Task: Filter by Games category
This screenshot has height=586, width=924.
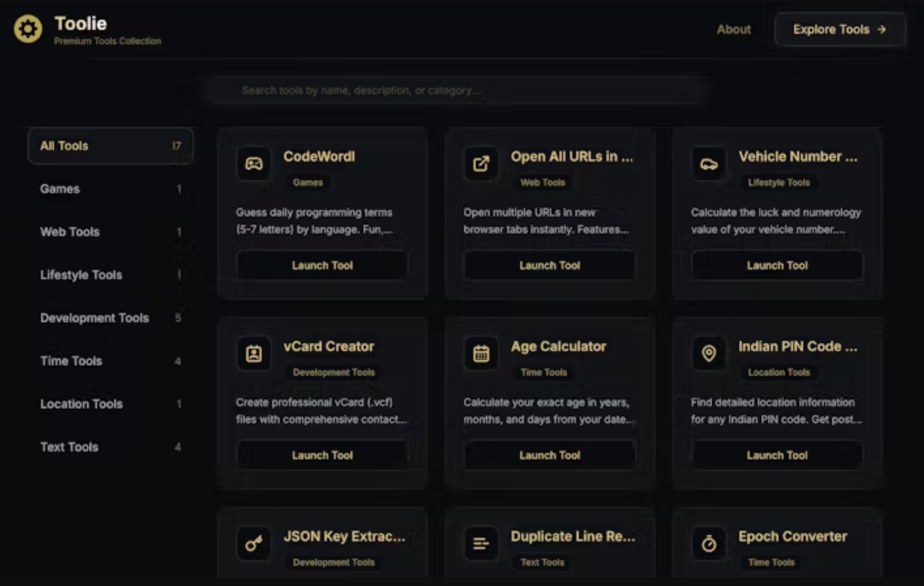Action: tap(110, 189)
